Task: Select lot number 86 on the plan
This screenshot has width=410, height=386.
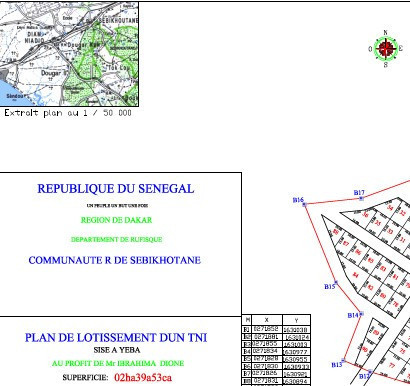Action: point(358,252)
